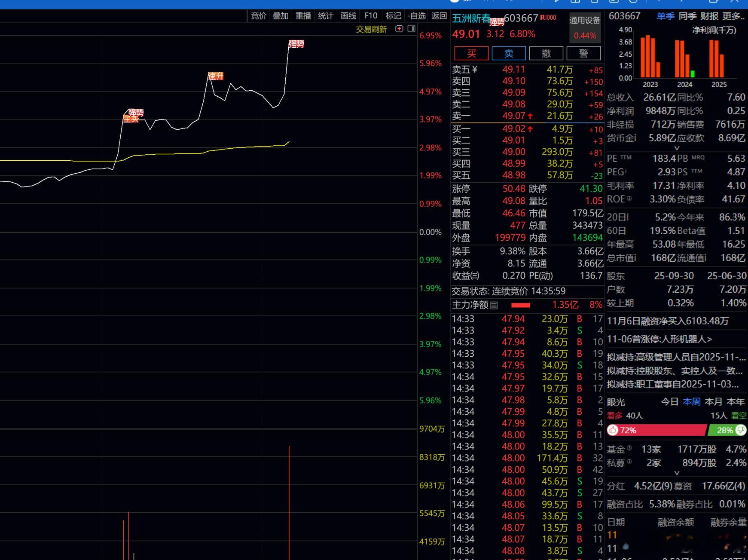Select 本年 in the 眼光 sentiment panel

pos(736,401)
